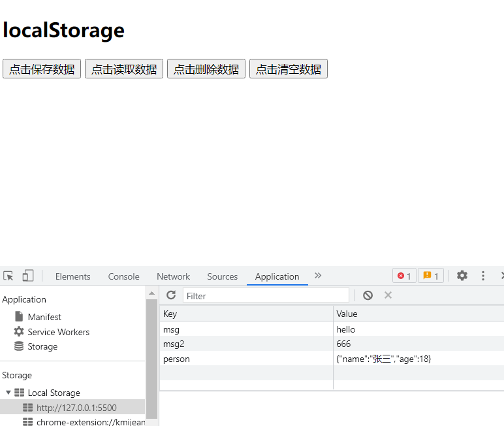Switch to the Elements tab
The height and width of the screenshot is (426, 504).
tap(72, 276)
